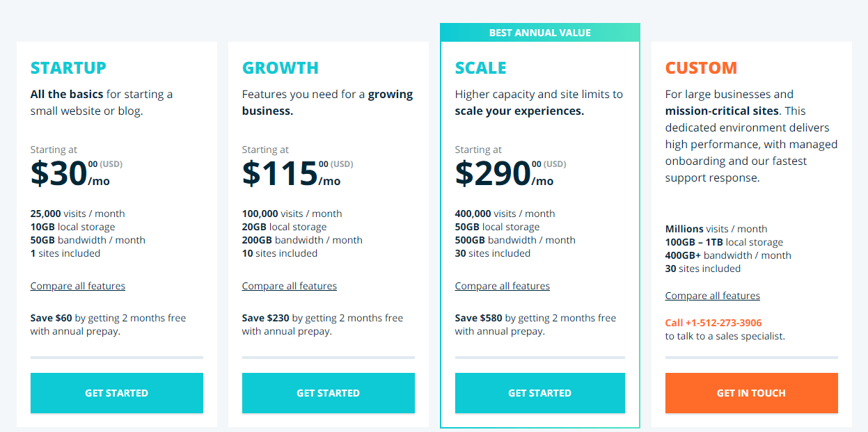Open Compare all features in Growth card
The width and height of the screenshot is (868, 432).
point(290,286)
